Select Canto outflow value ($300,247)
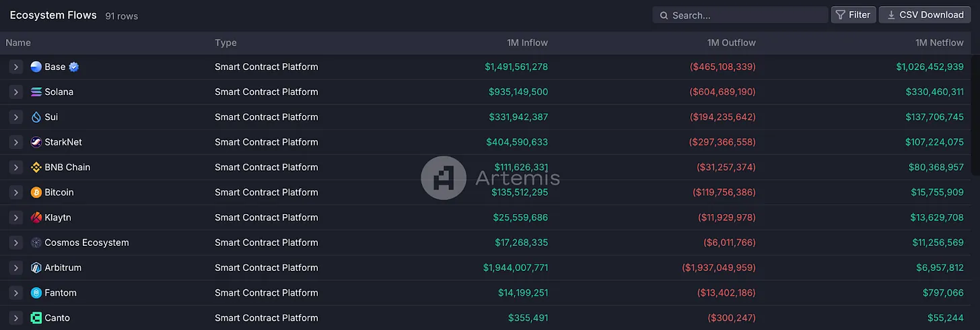This screenshot has width=980, height=330. (732, 318)
